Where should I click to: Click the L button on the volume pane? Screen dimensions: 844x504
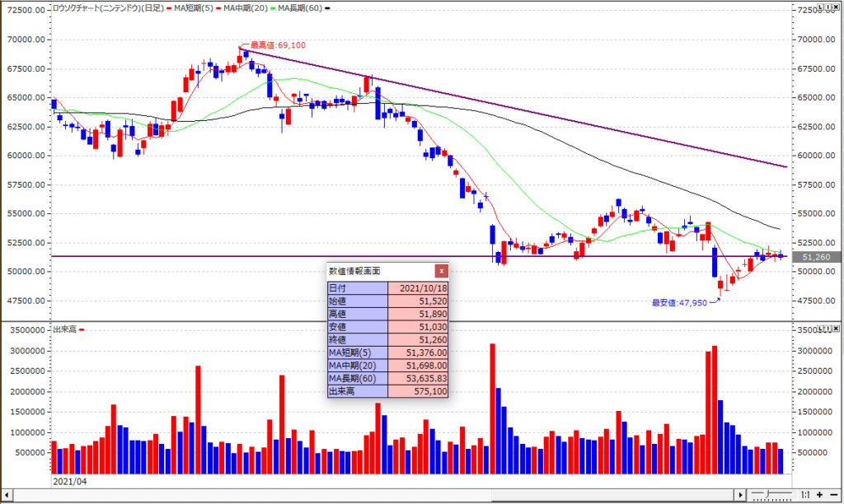click(x=821, y=329)
